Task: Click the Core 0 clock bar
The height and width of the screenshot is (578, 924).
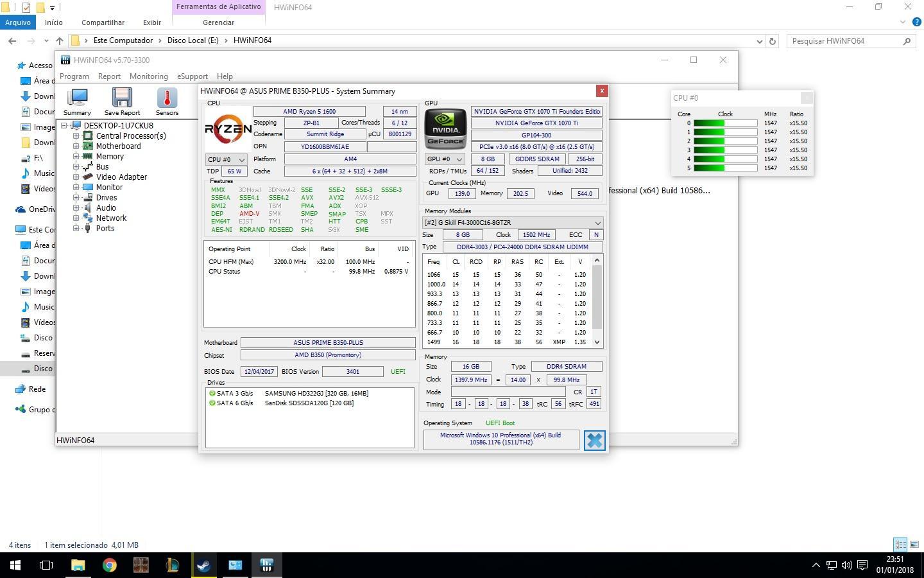Action: pos(725,123)
